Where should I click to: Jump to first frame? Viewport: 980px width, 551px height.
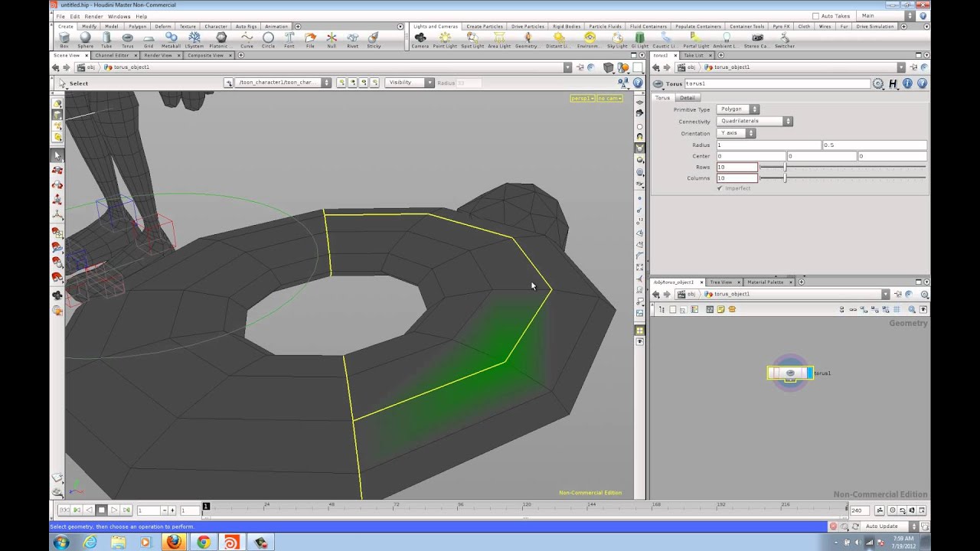coord(64,510)
